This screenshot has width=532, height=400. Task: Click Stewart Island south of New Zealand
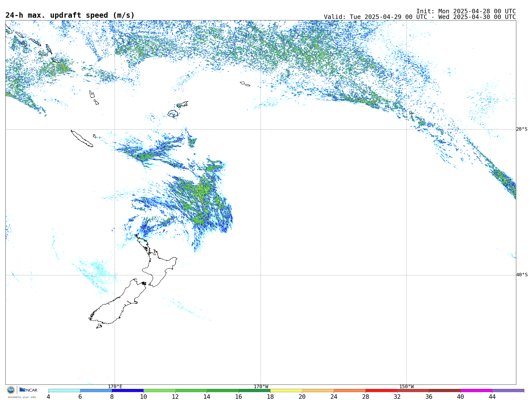(99, 326)
